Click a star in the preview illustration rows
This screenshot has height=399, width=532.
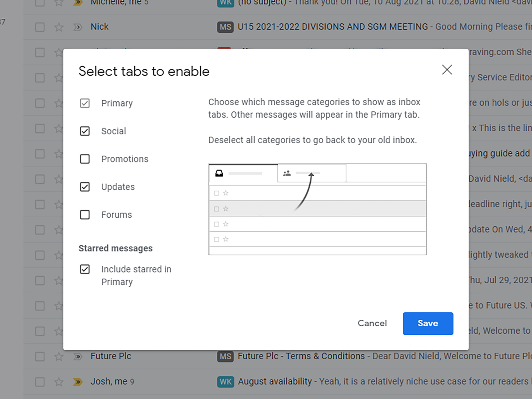225,193
